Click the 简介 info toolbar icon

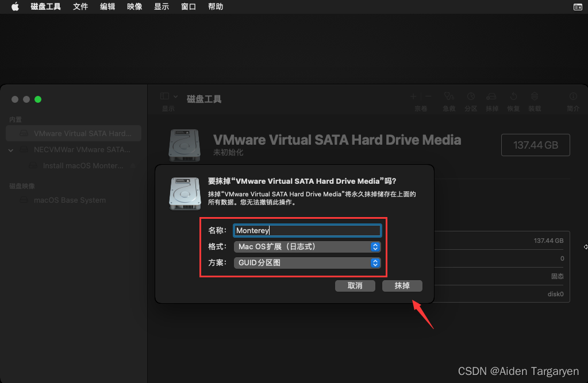(x=573, y=96)
